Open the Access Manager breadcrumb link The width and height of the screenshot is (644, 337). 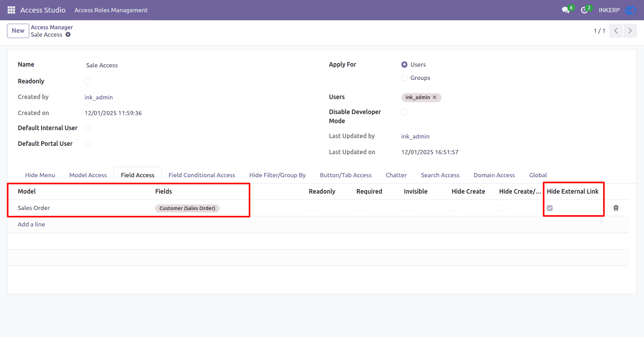pos(52,27)
